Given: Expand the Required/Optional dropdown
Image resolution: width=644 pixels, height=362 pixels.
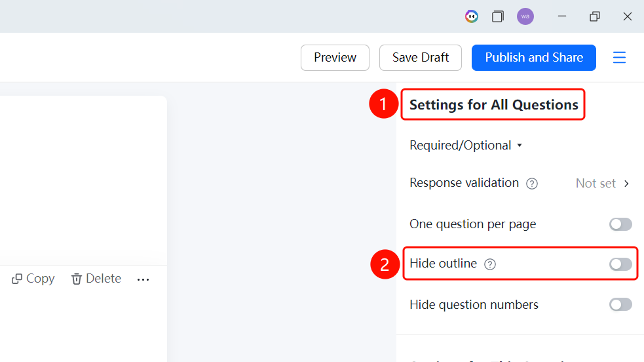Looking at the screenshot, I should pos(466,146).
